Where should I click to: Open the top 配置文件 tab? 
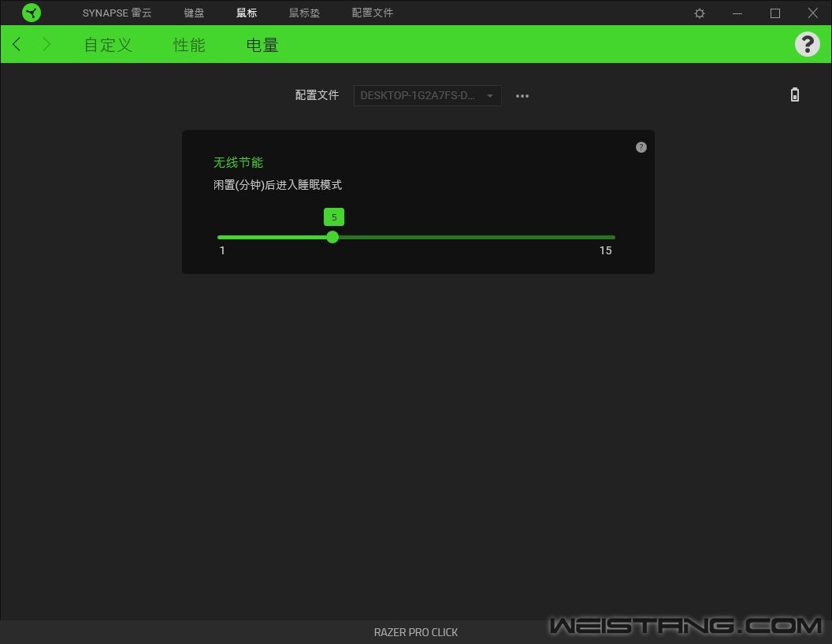click(373, 13)
